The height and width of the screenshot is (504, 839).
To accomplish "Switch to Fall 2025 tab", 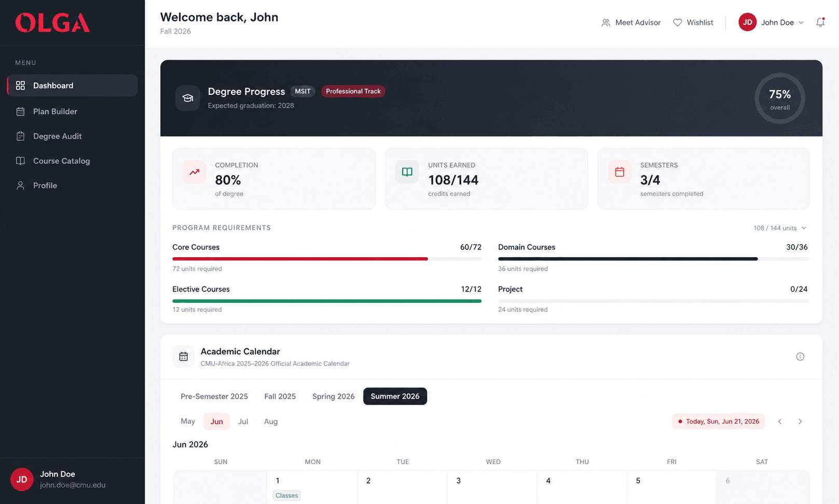I will [x=280, y=396].
